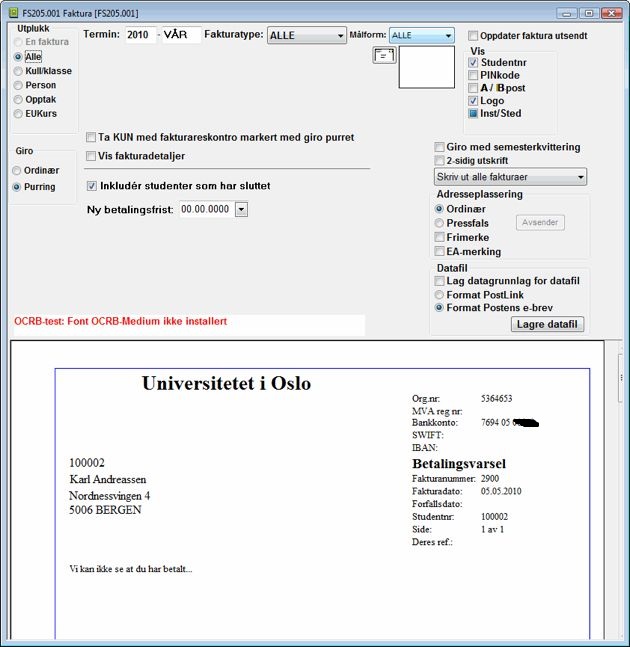
Task: Check the EA-merking checkbox
Action: click(440, 252)
